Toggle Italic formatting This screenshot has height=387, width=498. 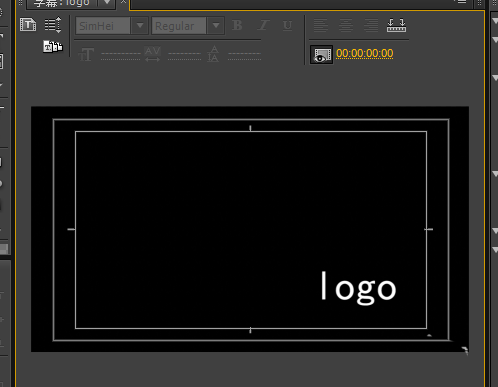pos(263,25)
